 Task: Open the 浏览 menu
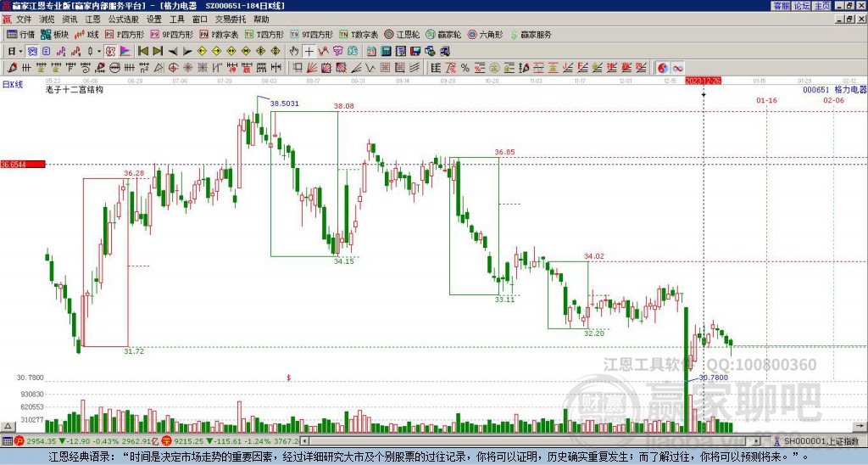(x=47, y=20)
